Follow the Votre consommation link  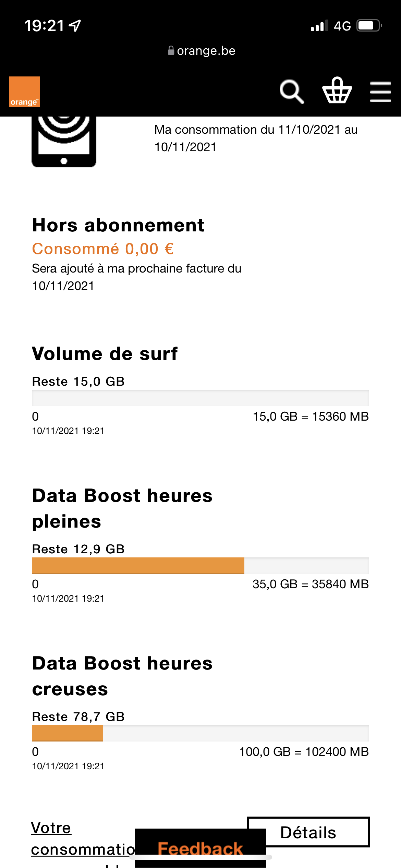pos(51,828)
